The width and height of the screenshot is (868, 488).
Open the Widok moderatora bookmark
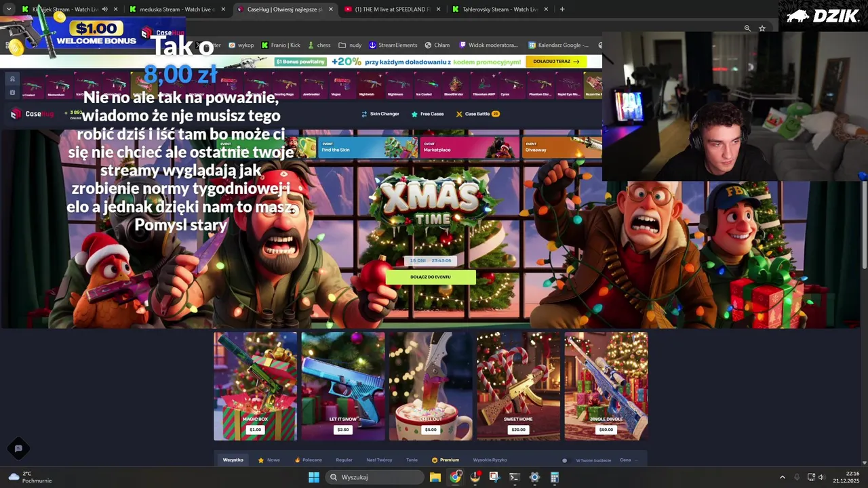click(489, 45)
